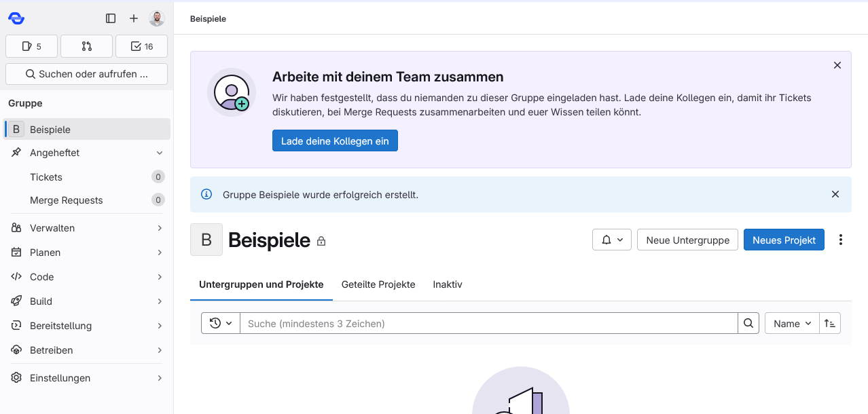Click 'Suchen oder aufrufen' search box
The image size is (868, 414).
tap(86, 74)
